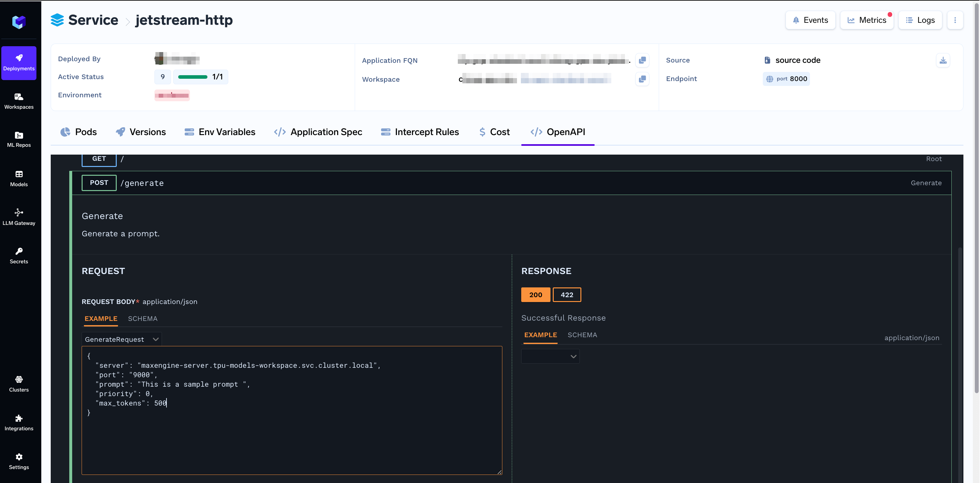
Task: Click the Service breadcrumb link
Action: click(x=93, y=20)
